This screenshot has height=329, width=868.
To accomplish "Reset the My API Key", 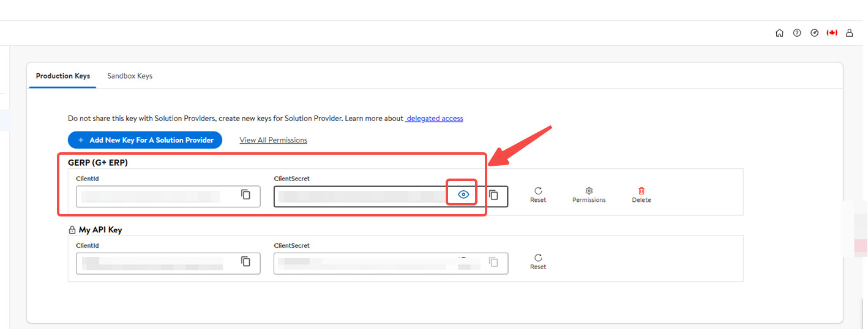I will (x=538, y=262).
